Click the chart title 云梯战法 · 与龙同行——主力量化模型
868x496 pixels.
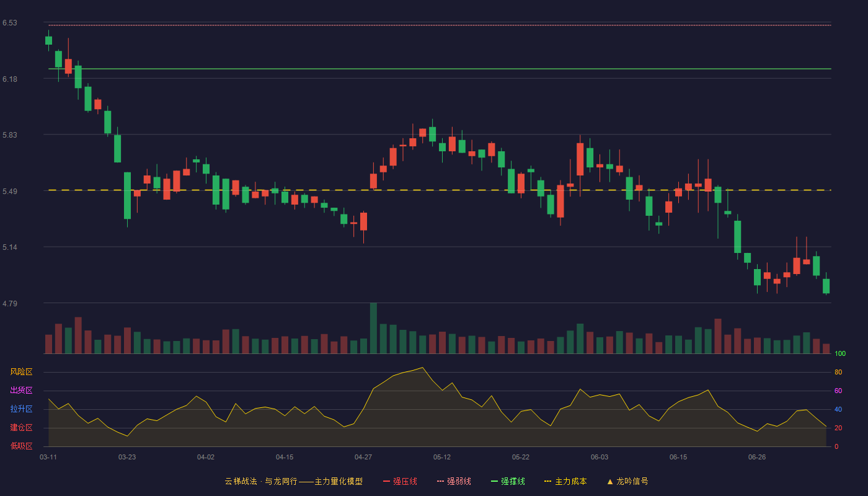(294, 481)
